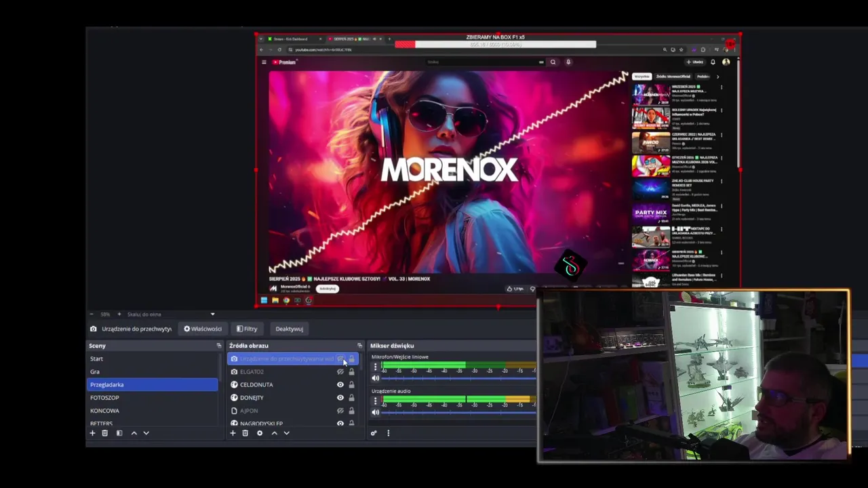Expand YouTube related chips right chevron

click(717, 77)
